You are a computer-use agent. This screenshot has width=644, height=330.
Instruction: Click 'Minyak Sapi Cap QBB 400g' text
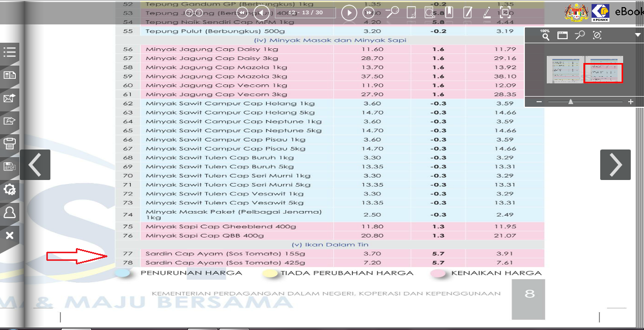pos(205,235)
